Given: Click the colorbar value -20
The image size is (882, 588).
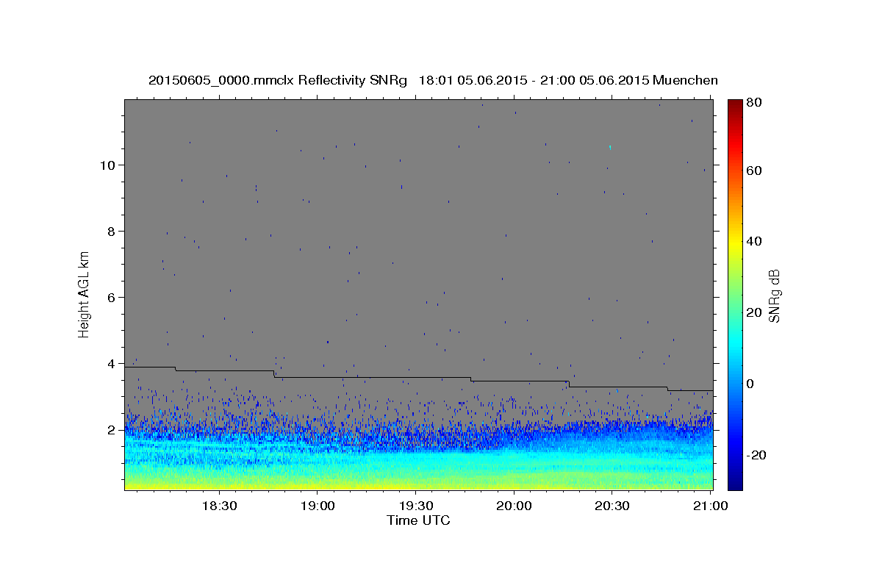Looking at the screenshot, I should click(756, 454).
